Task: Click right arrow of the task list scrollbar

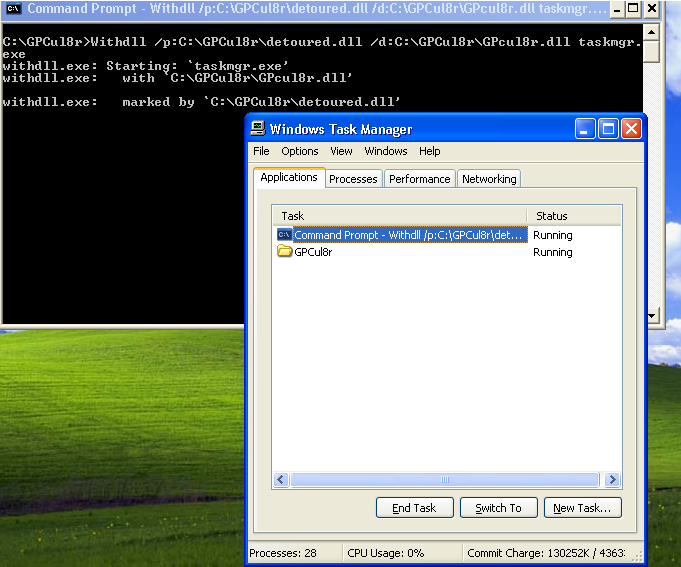Action: pyautogui.click(x=612, y=479)
